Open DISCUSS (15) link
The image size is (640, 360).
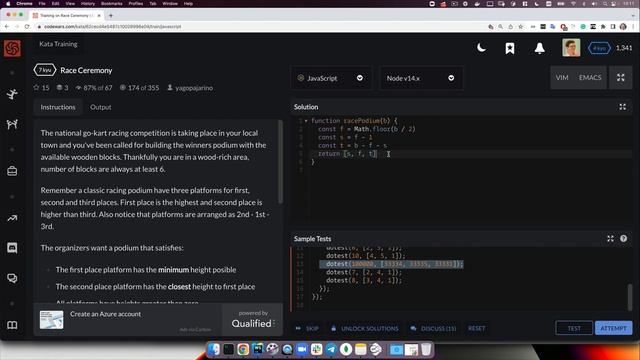433,328
